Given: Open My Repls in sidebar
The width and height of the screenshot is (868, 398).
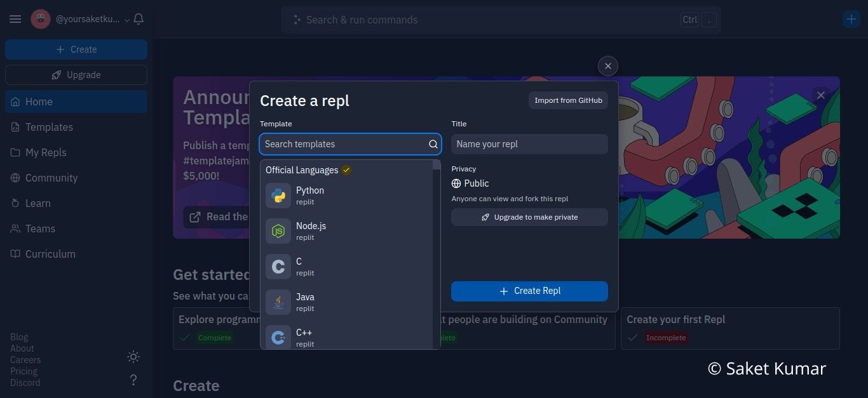Looking at the screenshot, I should [x=76, y=152].
